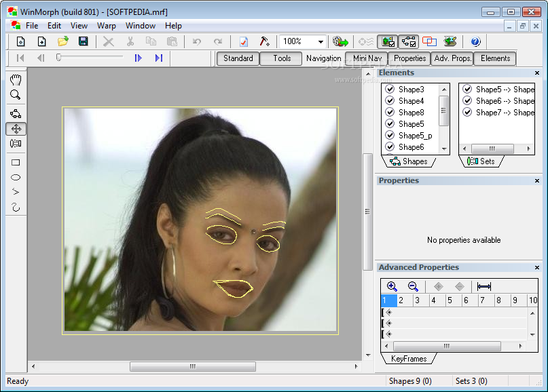
Task: Switch to the Sets tab
Action: tap(482, 161)
